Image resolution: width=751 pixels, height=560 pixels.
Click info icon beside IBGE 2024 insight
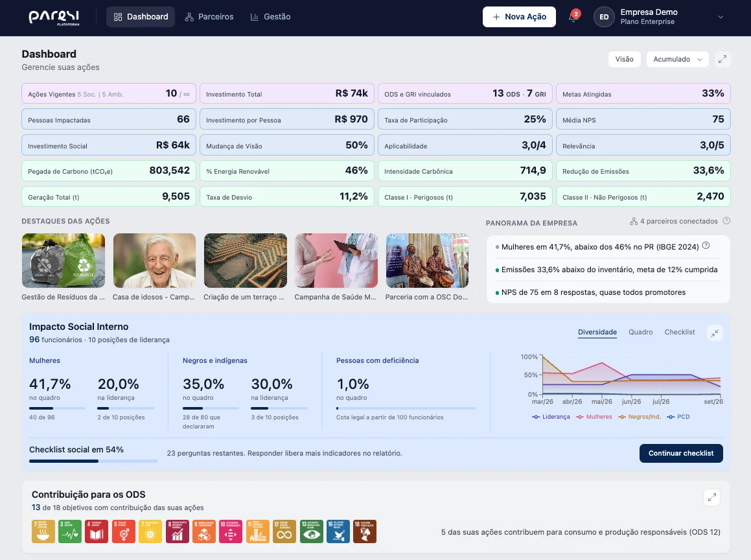706,246
